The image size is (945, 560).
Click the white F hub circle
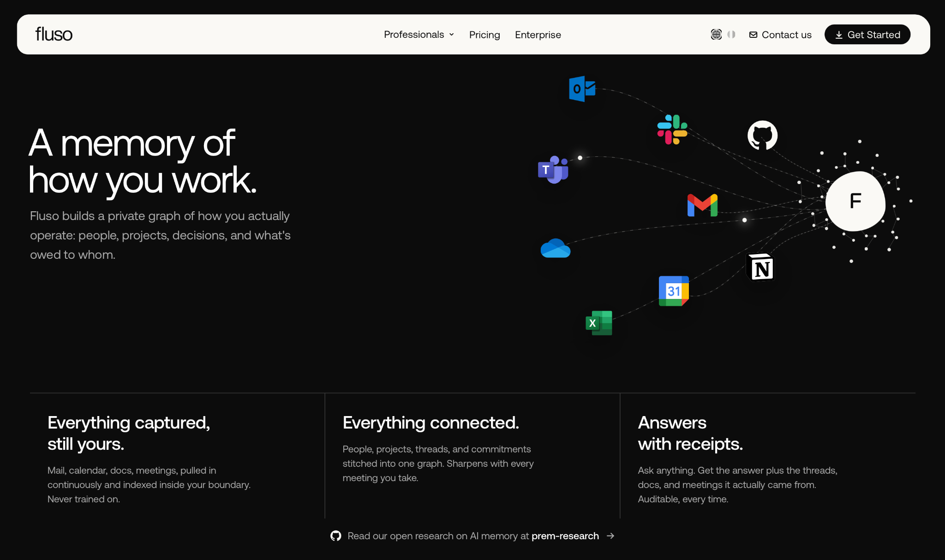pyautogui.click(x=855, y=201)
